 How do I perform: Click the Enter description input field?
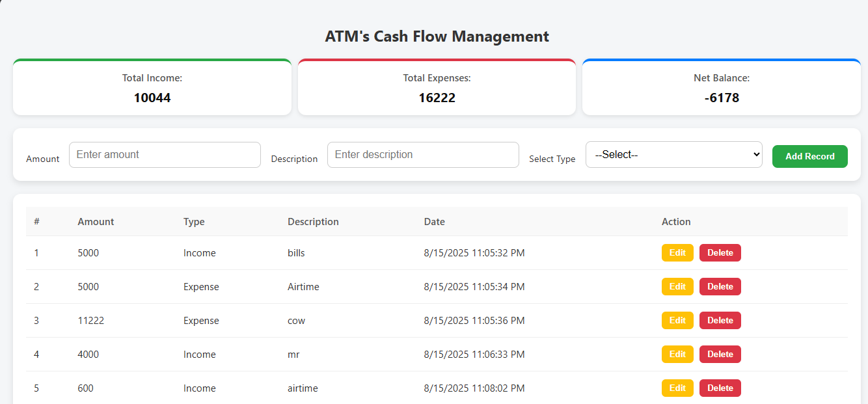423,155
